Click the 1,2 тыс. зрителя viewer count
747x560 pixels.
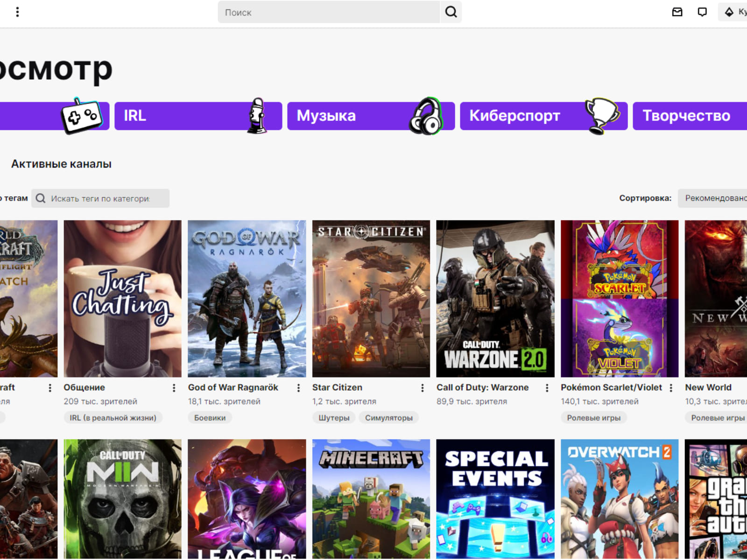pyautogui.click(x=344, y=401)
